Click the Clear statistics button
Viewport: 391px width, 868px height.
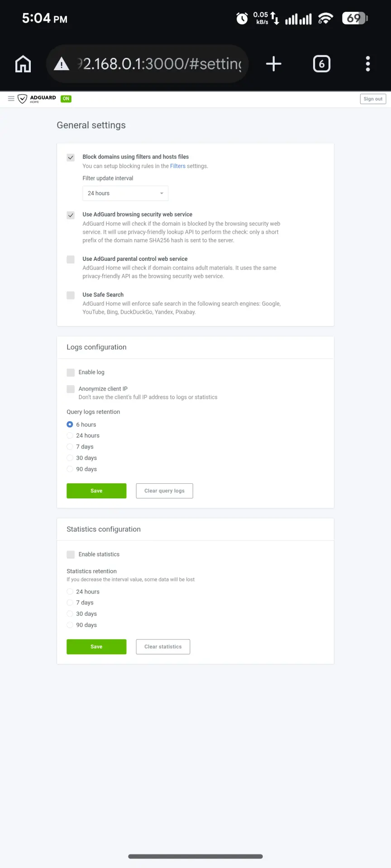[163, 647]
